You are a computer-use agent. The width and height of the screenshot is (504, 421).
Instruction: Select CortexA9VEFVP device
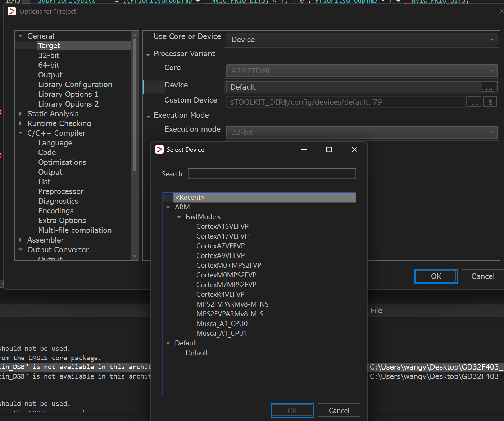(221, 256)
